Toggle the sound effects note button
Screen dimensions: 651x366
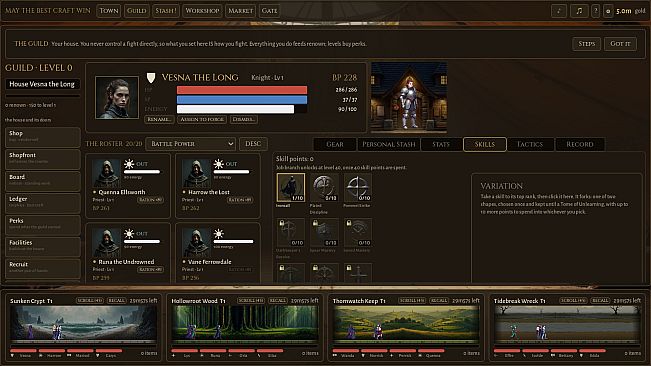click(x=558, y=11)
